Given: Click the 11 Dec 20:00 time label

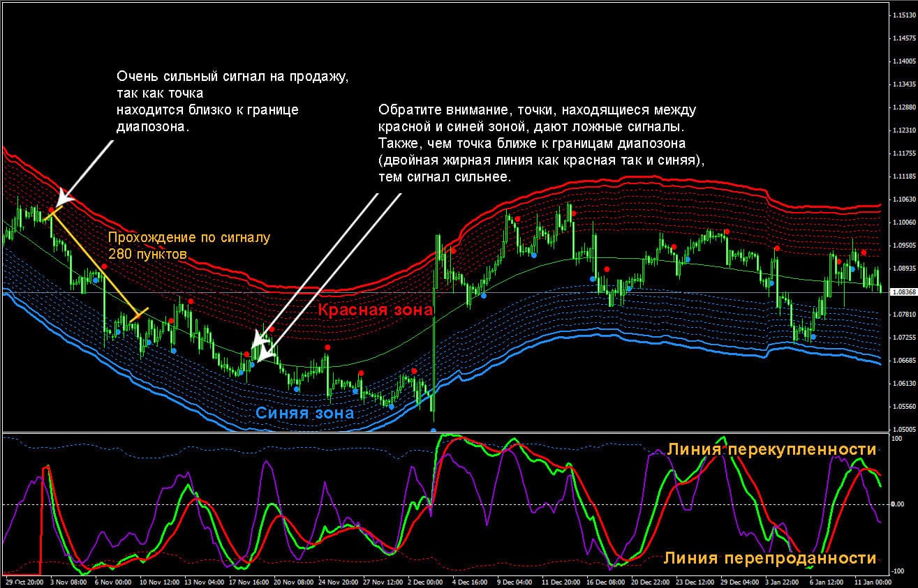Looking at the screenshot, I should [560, 581].
